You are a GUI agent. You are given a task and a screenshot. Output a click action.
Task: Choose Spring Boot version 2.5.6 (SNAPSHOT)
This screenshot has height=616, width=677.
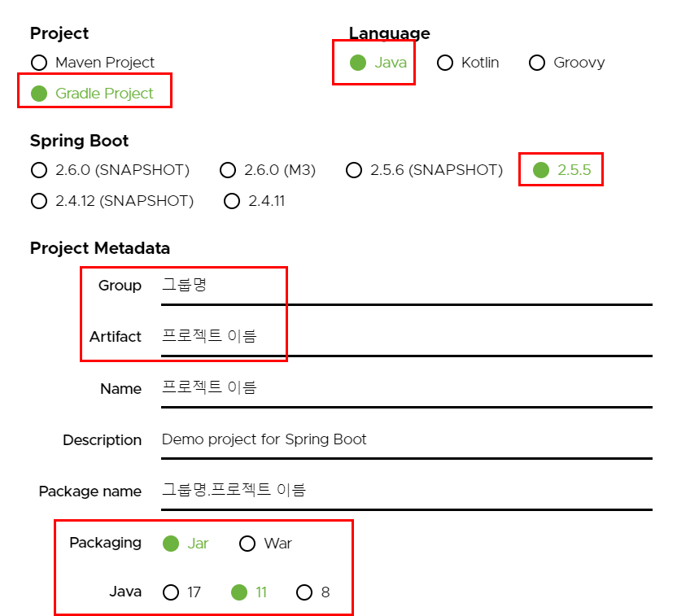(354, 170)
